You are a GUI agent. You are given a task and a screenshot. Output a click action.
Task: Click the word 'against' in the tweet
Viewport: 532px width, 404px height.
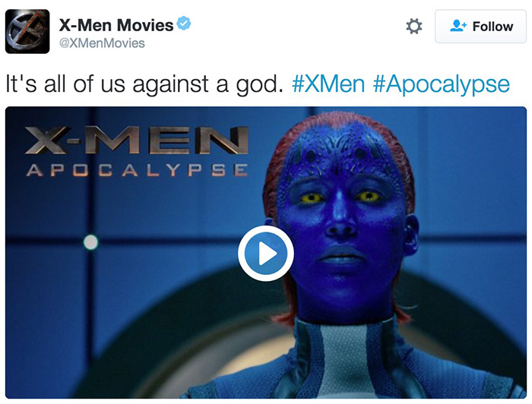(x=171, y=84)
